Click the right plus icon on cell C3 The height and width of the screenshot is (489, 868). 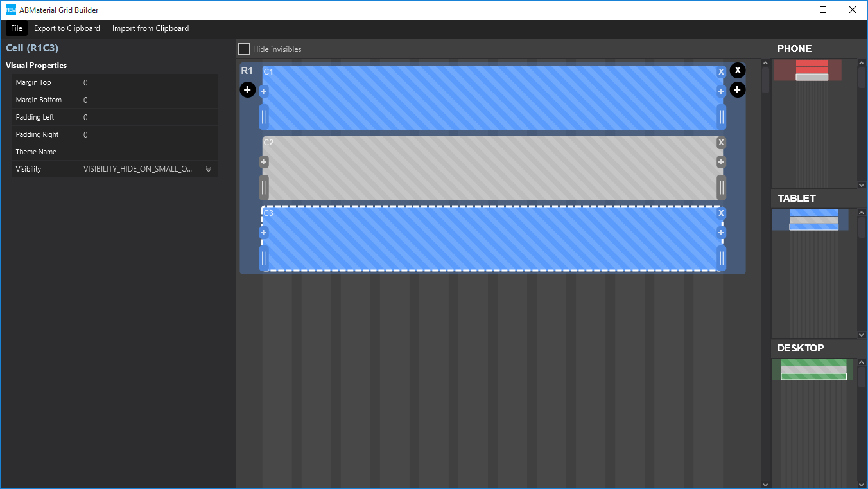[x=721, y=233]
